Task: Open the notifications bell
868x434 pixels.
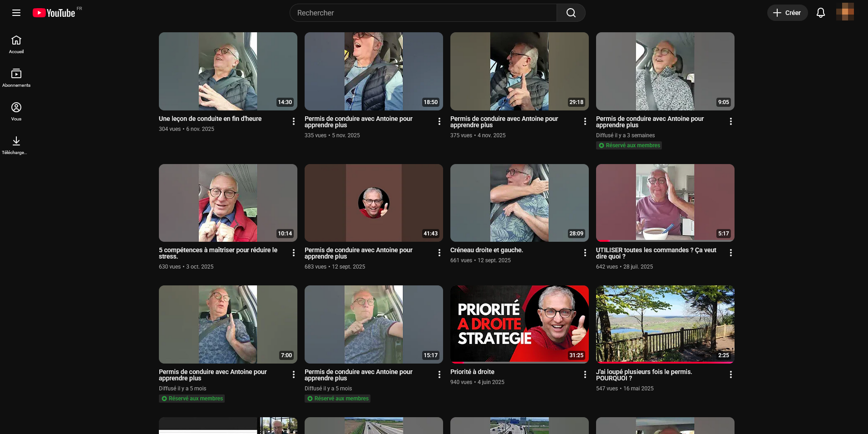Action: point(820,13)
